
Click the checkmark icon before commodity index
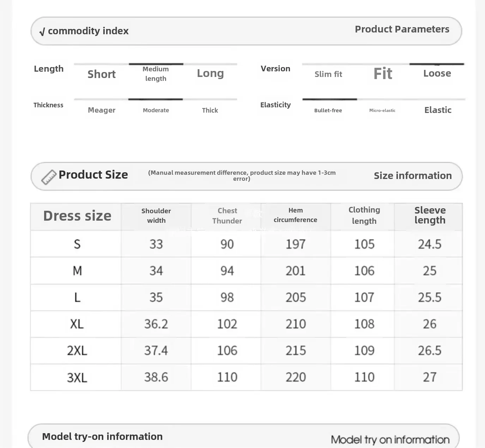tap(42, 32)
